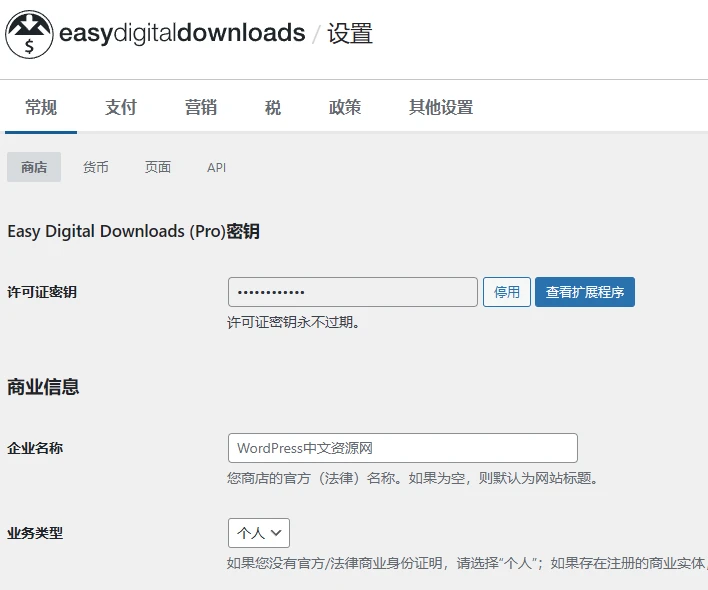Click the 业务类型 field label
The width and height of the screenshot is (708, 590).
(35, 533)
